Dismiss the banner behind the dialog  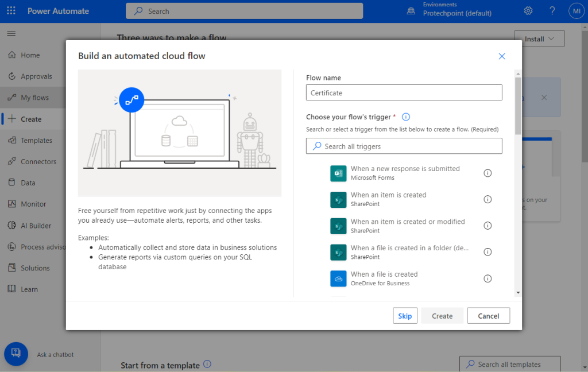tap(544, 98)
